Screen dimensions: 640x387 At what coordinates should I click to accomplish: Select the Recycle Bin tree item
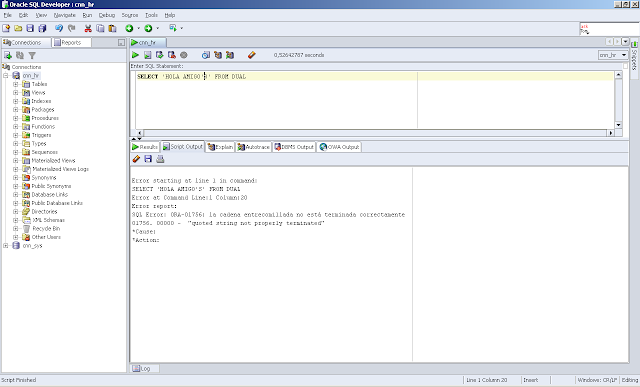coord(46,229)
